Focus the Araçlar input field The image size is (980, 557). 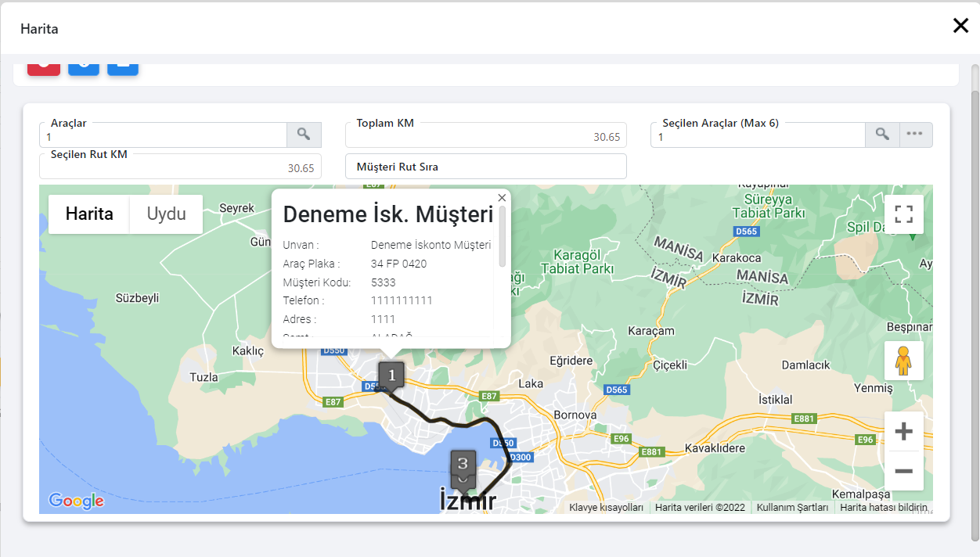click(164, 135)
